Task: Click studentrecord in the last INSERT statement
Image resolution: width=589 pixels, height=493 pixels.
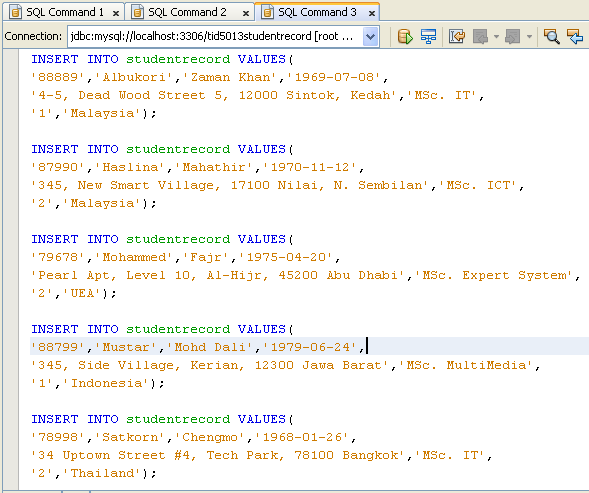Action: (178, 419)
